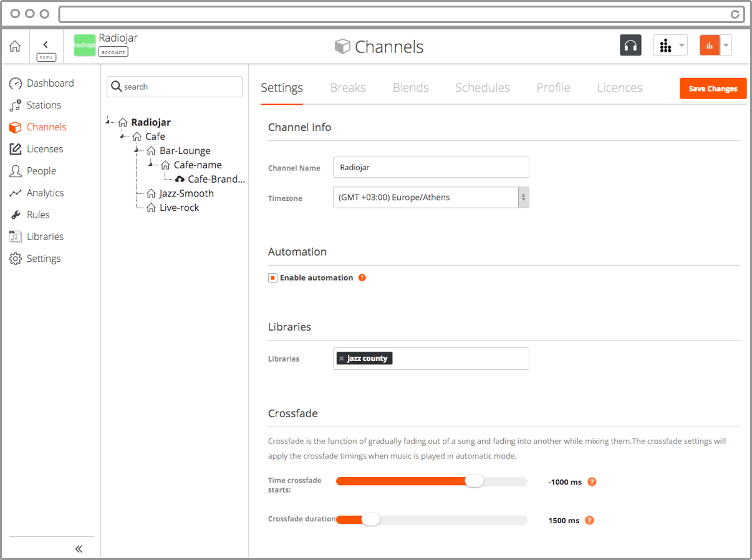Collapse the Cafe tree node triangle
This screenshot has width=752, height=560.
(122, 135)
